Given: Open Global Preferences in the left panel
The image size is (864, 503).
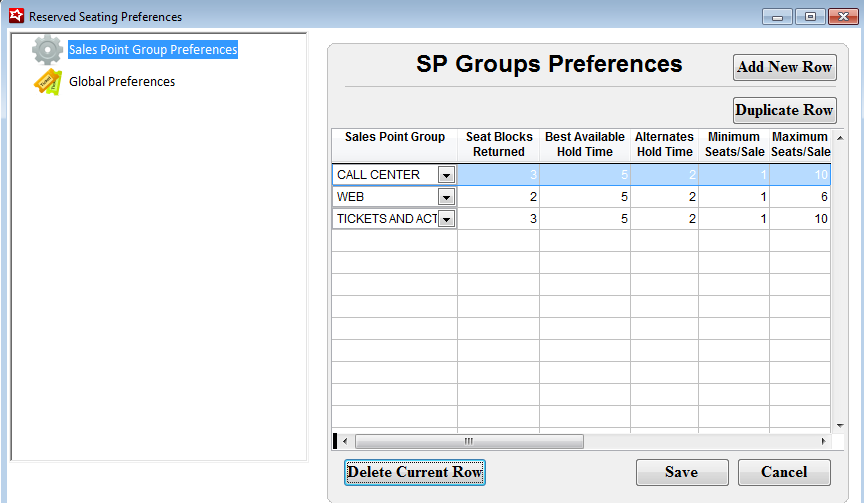Looking at the screenshot, I should tap(121, 82).
